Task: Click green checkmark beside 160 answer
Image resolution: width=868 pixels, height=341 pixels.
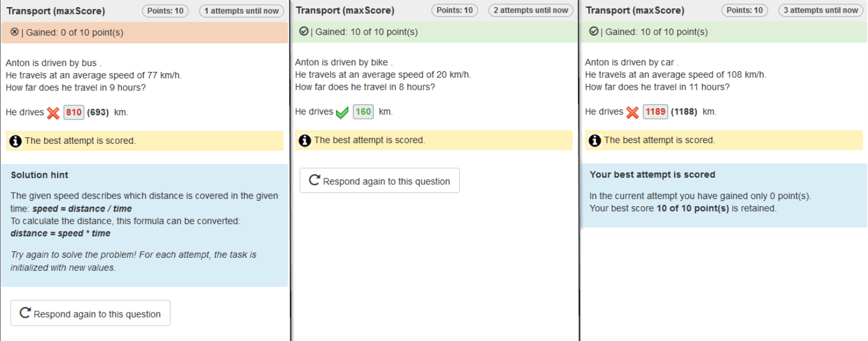Action: coord(341,112)
